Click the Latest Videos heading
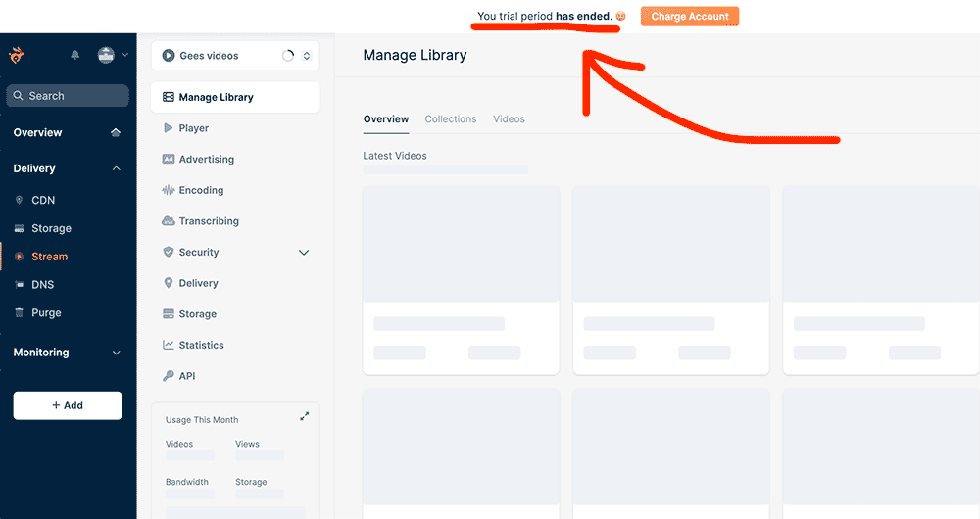 [395, 156]
